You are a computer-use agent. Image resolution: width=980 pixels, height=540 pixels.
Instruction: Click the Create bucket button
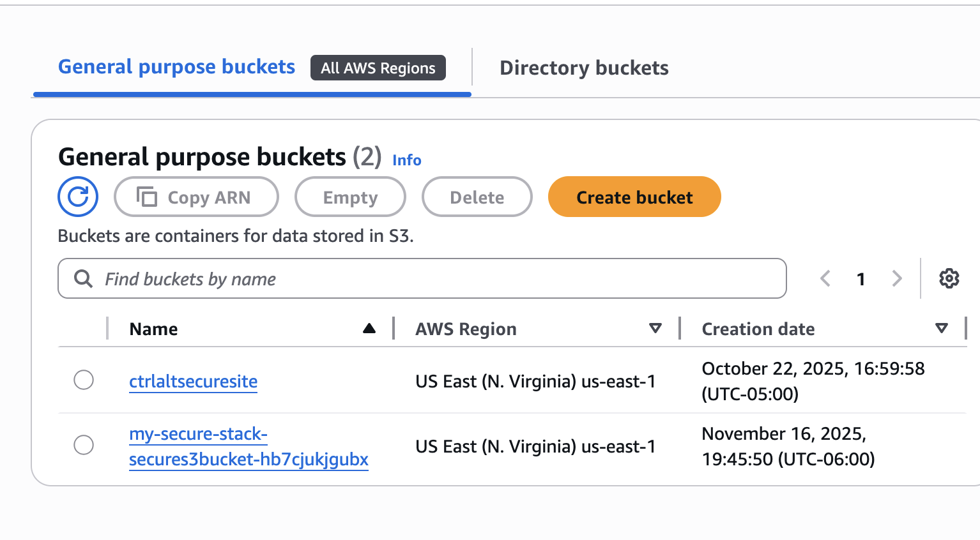click(x=634, y=197)
